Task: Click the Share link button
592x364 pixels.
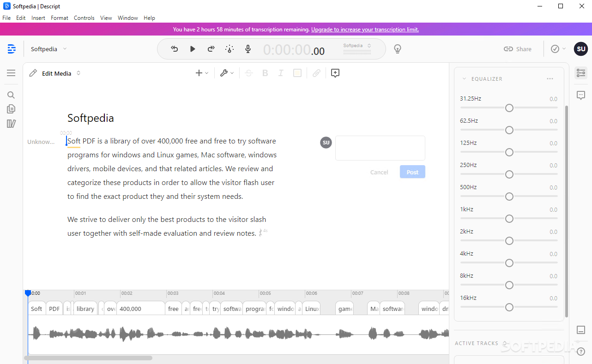Action: pos(518,49)
